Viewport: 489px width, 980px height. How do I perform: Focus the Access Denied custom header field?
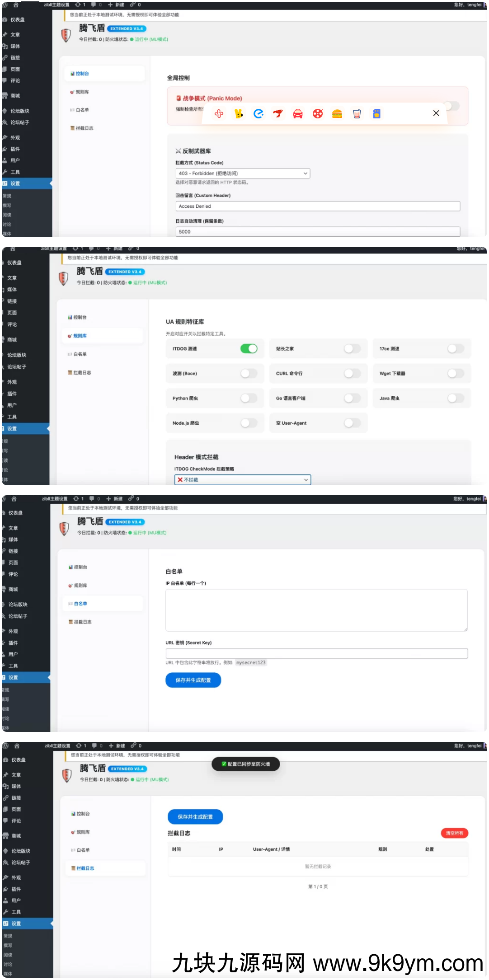(x=318, y=206)
